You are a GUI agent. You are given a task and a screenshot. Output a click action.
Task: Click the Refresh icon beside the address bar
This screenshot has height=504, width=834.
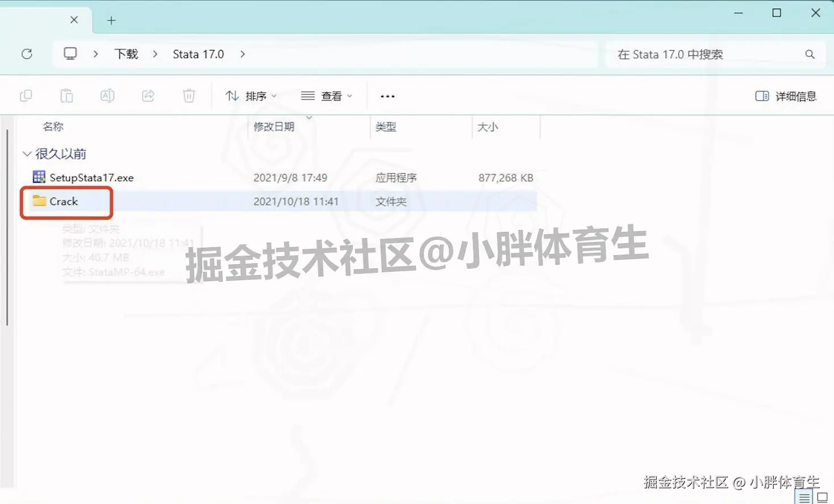[x=27, y=53]
